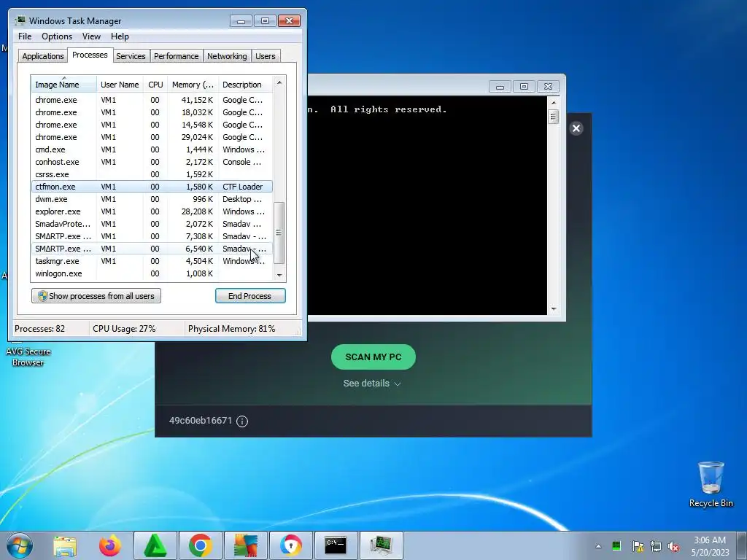
Task: Maximize the Command Prompt window
Action: click(524, 87)
